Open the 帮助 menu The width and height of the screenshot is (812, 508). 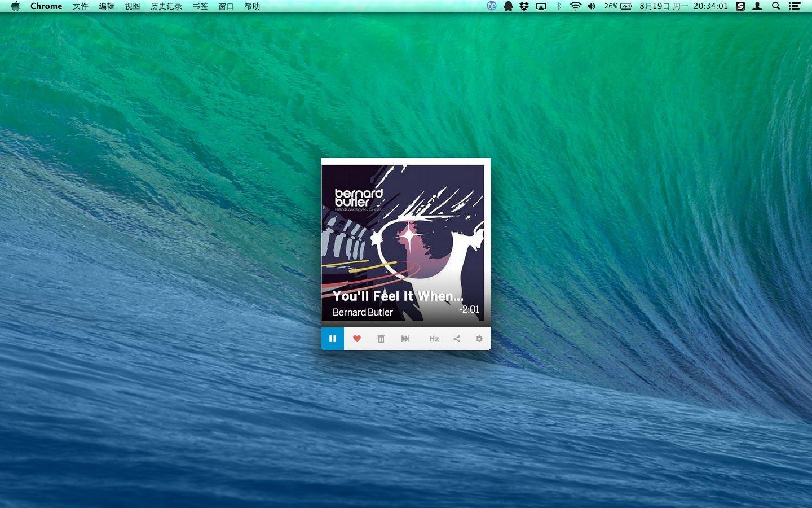(x=252, y=6)
